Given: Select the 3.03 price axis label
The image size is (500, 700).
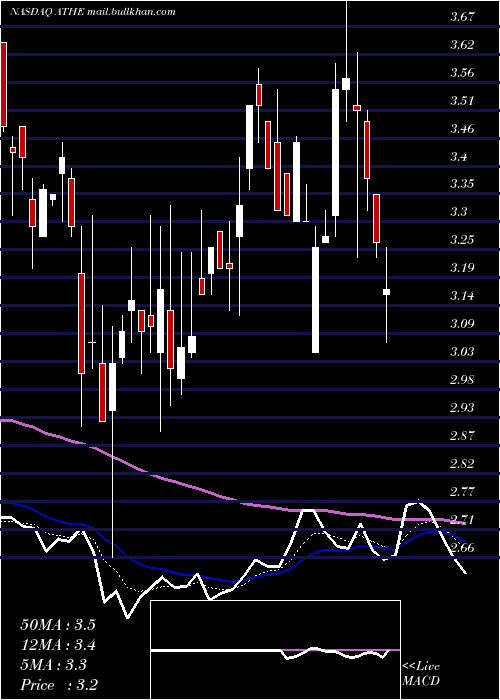Looking at the screenshot, I should (462, 352).
